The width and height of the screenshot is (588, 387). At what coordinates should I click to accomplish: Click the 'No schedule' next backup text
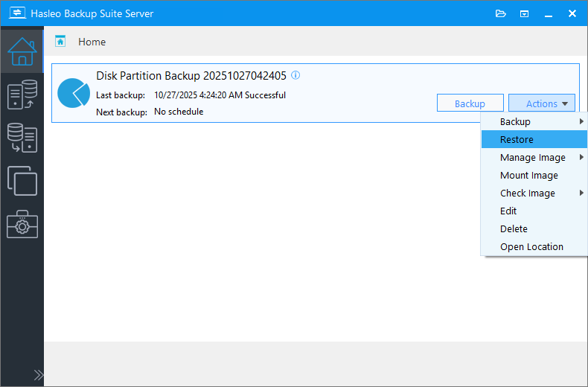pos(179,112)
